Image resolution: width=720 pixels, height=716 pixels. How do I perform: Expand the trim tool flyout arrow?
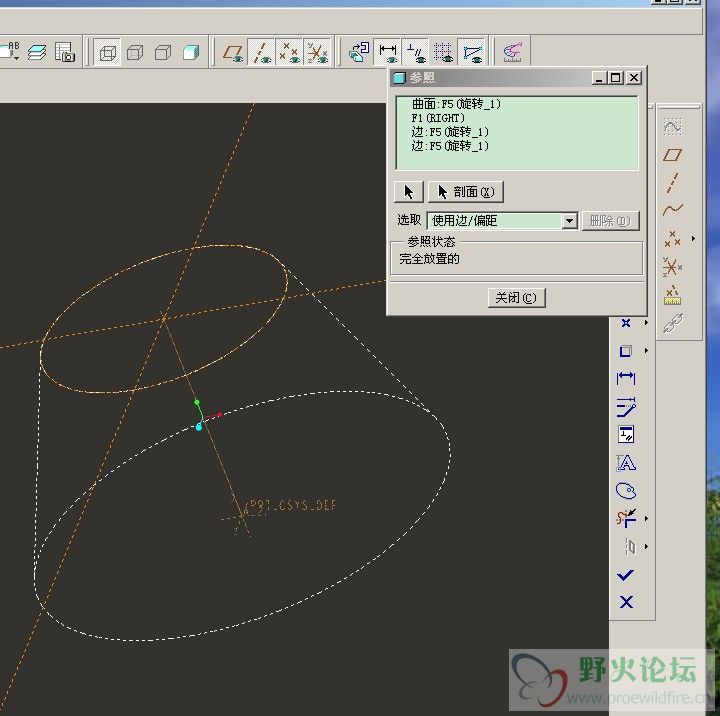click(x=646, y=518)
